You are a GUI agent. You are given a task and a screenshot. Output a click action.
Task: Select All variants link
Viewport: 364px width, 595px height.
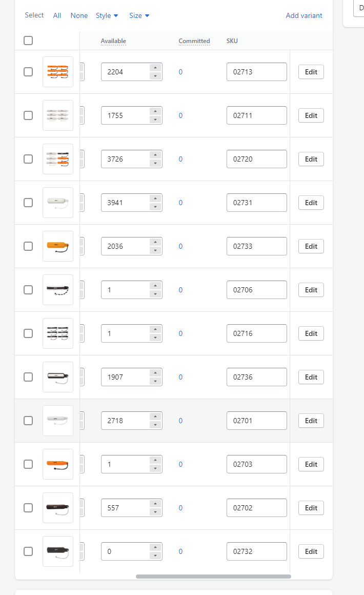coord(57,15)
